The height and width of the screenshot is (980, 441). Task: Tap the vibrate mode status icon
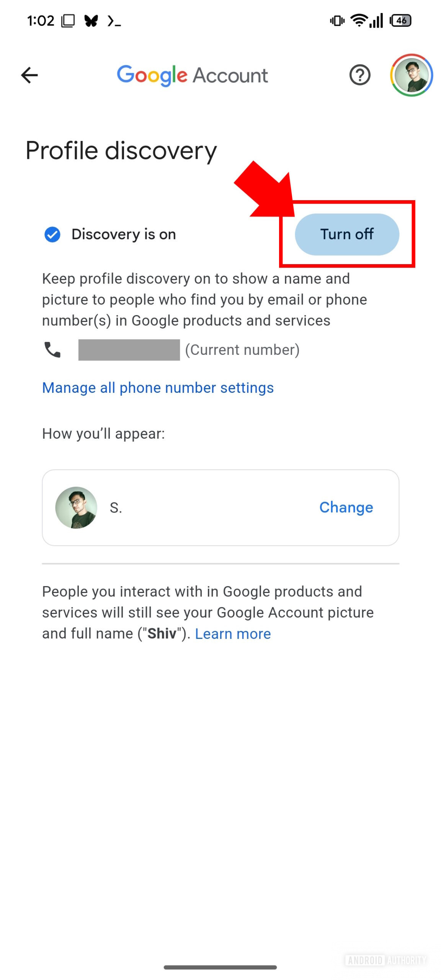[337, 20]
